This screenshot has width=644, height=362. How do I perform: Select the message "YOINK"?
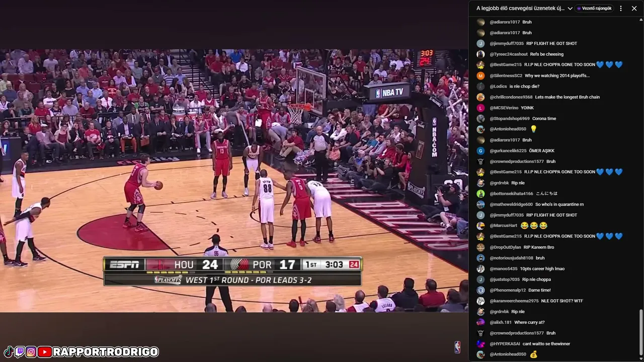528,108
